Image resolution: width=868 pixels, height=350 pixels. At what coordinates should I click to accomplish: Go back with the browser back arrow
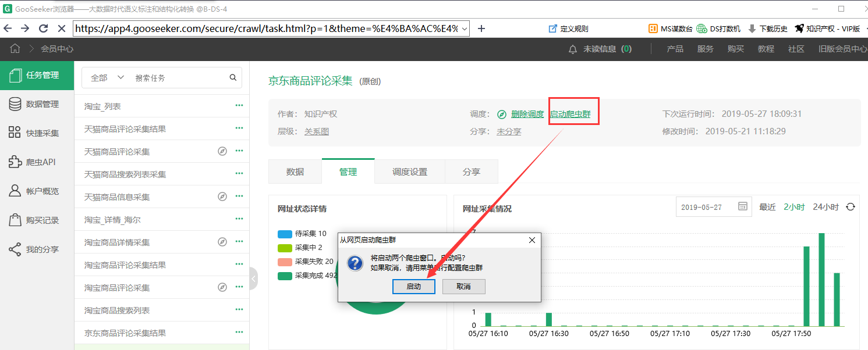8,28
